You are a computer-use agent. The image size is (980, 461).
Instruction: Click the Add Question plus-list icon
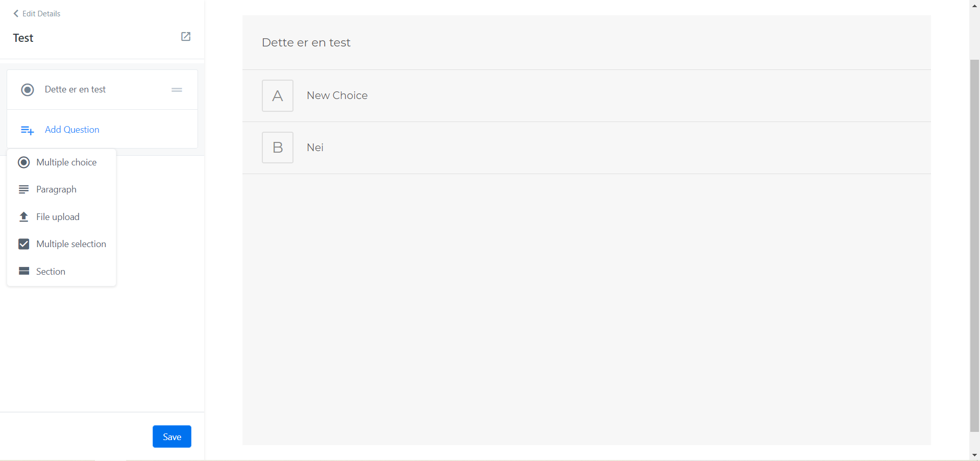click(27, 130)
